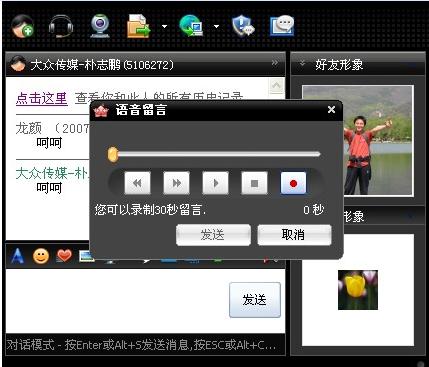Close the 语音留言 dialog
Screen dimensions: 429x367
[x=331, y=110]
